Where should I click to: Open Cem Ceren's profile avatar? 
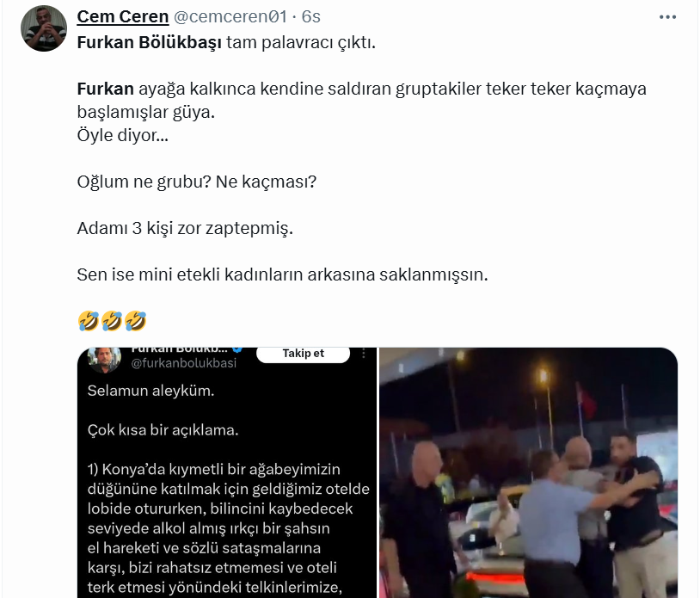44,28
